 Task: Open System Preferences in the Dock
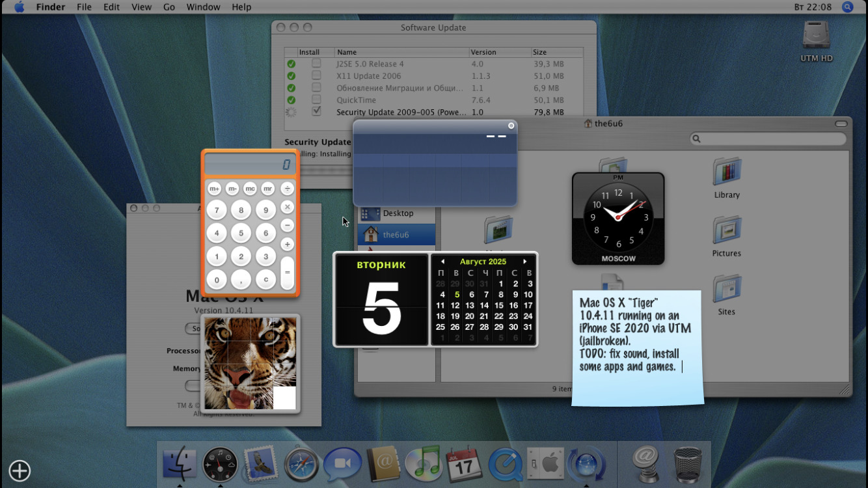(545, 464)
